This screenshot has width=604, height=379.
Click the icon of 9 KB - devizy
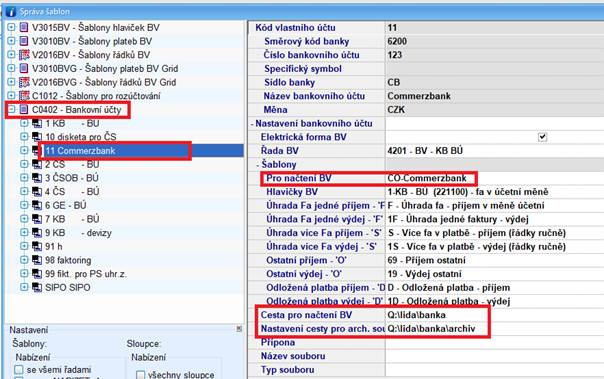(x=37, y=233)
